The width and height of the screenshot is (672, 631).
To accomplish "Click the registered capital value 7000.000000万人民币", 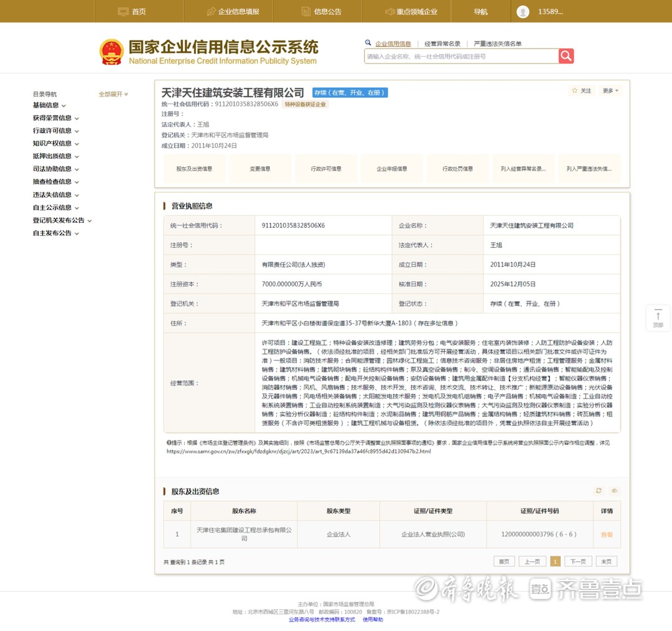I will click(291, 284).
